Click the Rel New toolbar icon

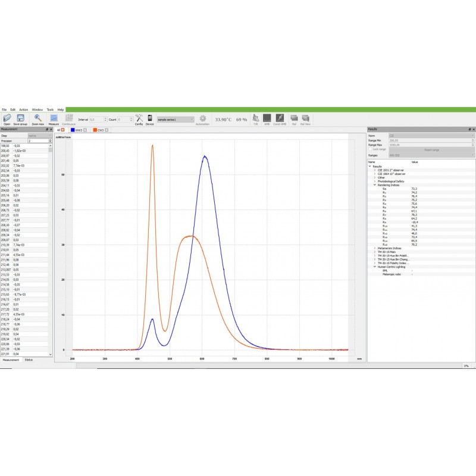[305, 118]
